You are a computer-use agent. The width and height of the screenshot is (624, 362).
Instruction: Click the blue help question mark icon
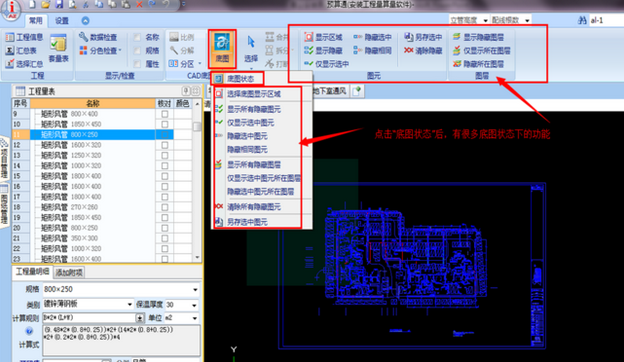tap(29, 331)
